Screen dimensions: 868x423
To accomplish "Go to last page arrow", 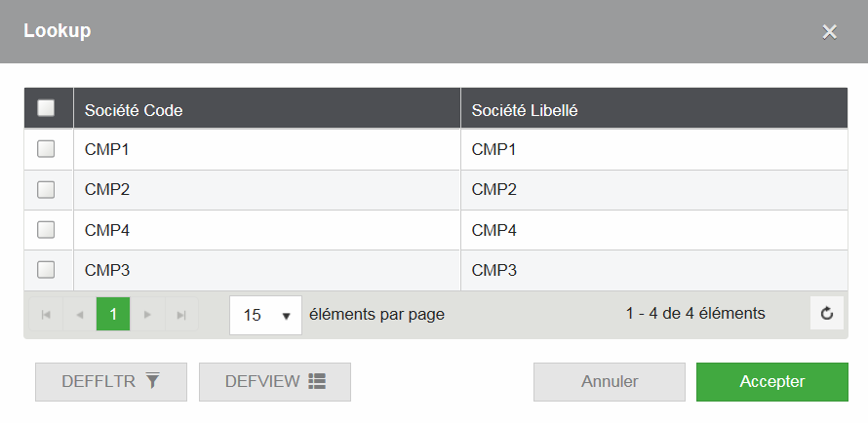I will (x=181, y=315).
